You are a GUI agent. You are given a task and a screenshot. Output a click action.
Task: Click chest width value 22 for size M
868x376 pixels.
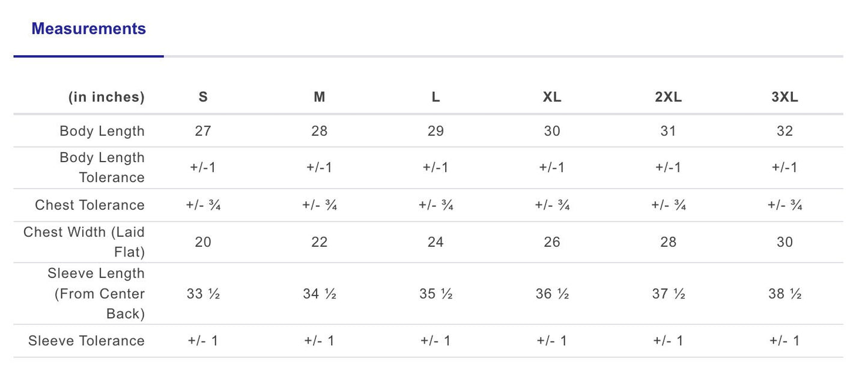(319, 242)
